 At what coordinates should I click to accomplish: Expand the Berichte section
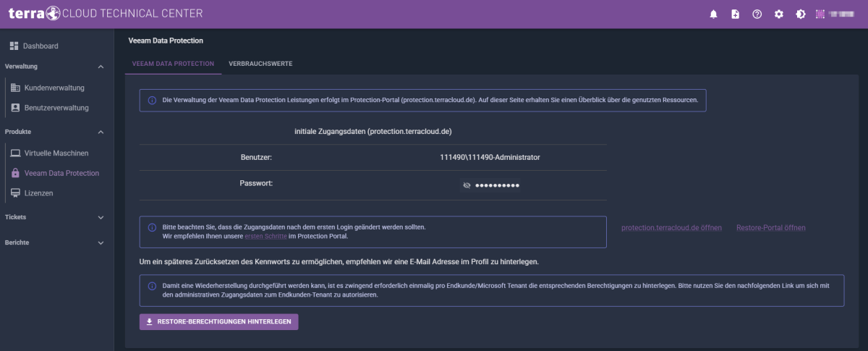[x=101, y=243]
